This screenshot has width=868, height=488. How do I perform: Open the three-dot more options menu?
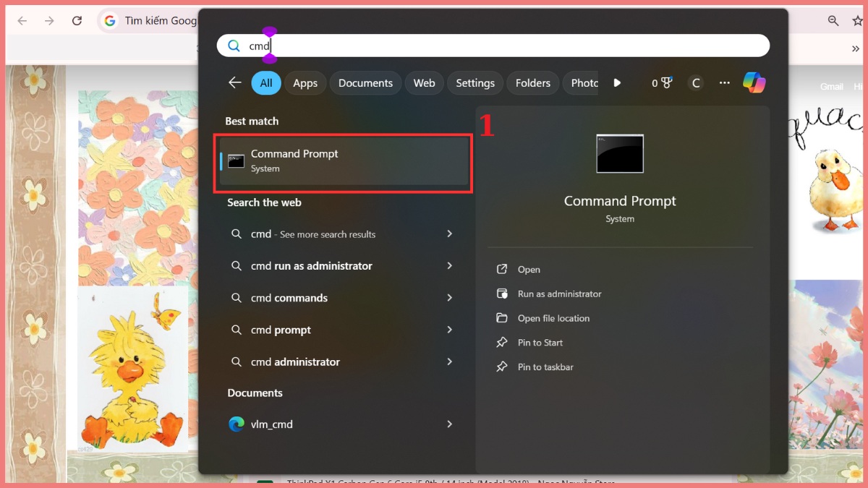pos(724,83)
